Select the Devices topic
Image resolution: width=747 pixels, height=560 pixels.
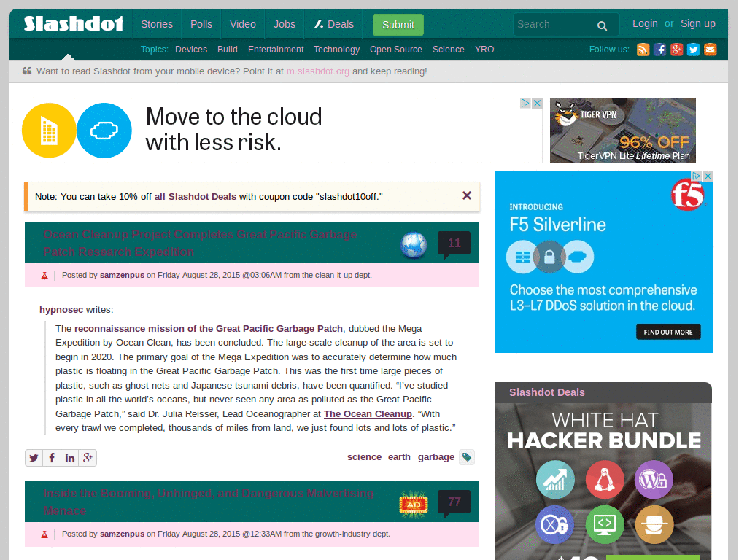(x=191, y=50)
